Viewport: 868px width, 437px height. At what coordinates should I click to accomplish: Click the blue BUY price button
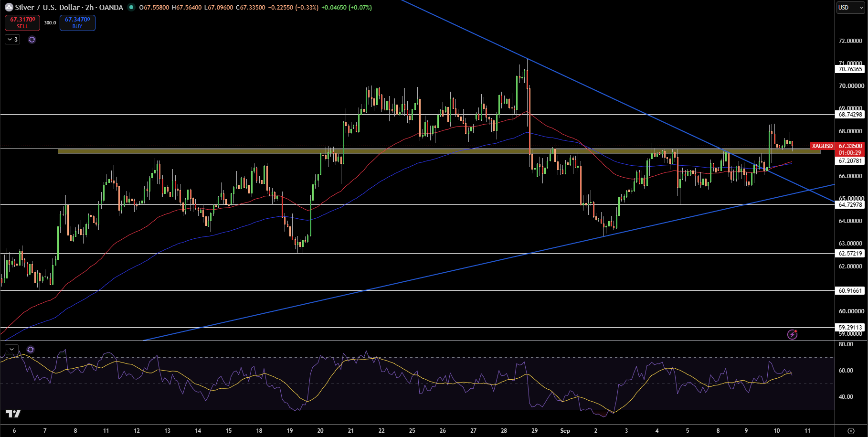(x=77, y=23)
